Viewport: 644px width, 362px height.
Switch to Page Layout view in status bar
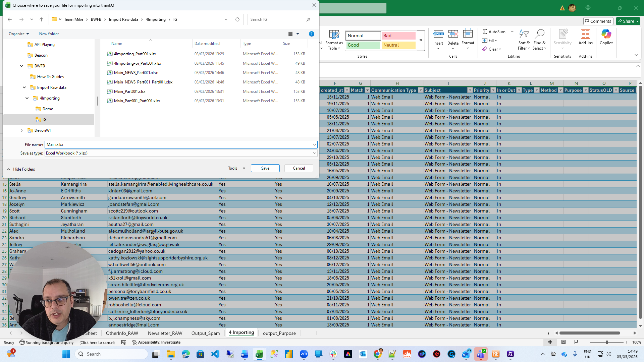[563, 342]
